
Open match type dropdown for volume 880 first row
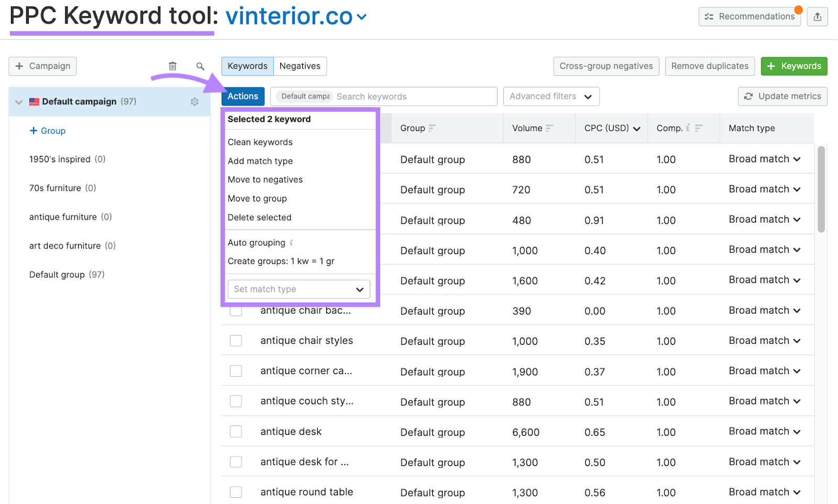765,159
